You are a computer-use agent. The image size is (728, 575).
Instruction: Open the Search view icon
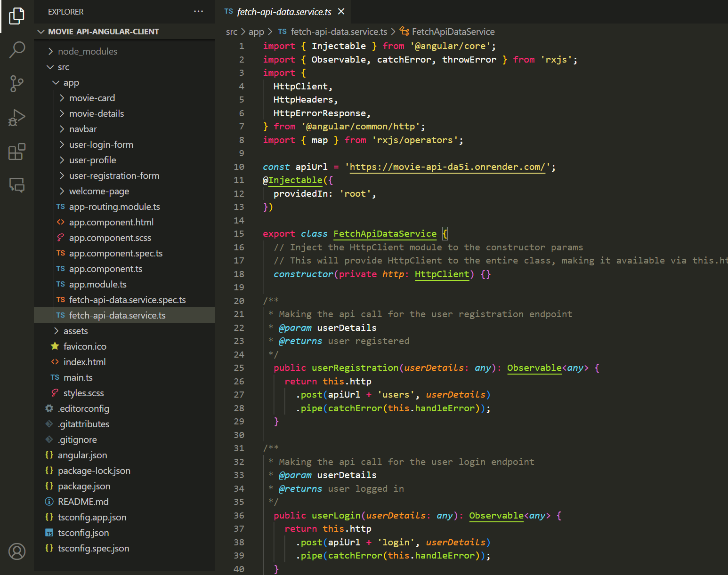point(17,49)
